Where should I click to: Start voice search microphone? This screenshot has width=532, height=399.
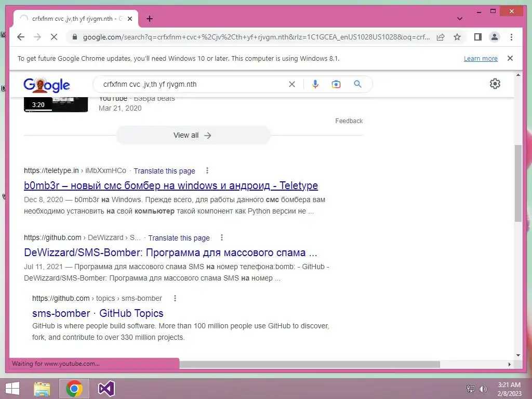(x=315, y=84)
